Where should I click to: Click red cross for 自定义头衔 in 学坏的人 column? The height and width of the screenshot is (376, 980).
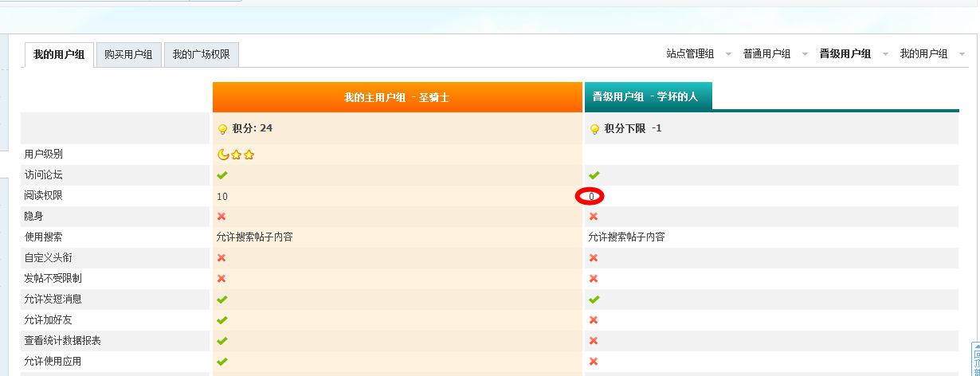pyautogui.click(x=594, y=258)
